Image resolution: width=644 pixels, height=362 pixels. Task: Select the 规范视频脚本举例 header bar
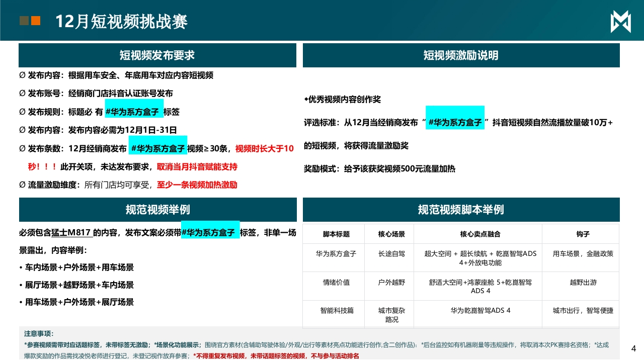point(461,210)
